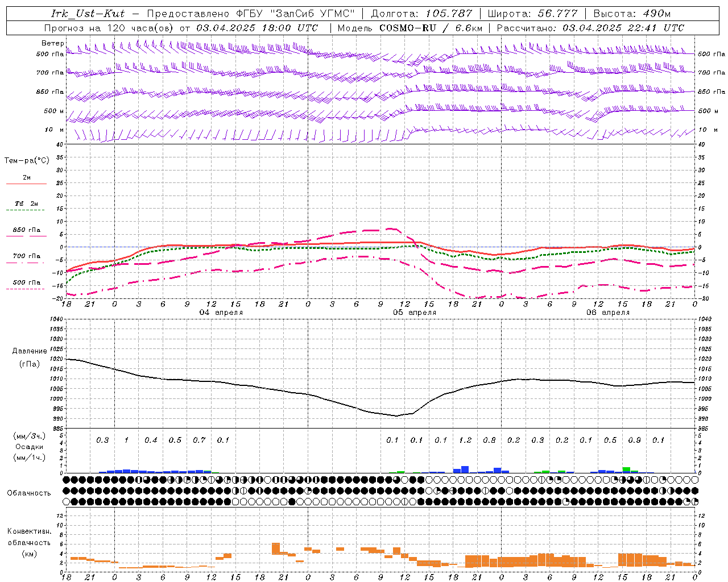Select the forecast start time "03.04.2025 18:00 UTC"

[257, 28]
